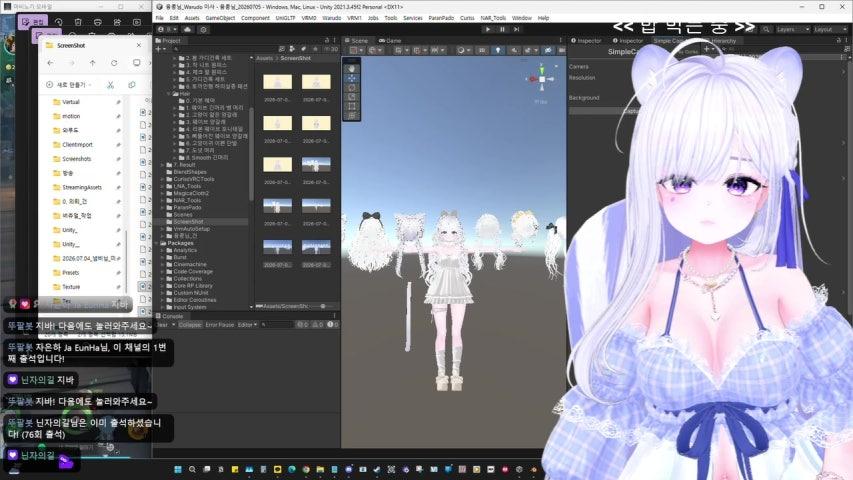Select the Rect tool in Scene overlay
This screenshot has width=853, height=480.
(351, 106)
